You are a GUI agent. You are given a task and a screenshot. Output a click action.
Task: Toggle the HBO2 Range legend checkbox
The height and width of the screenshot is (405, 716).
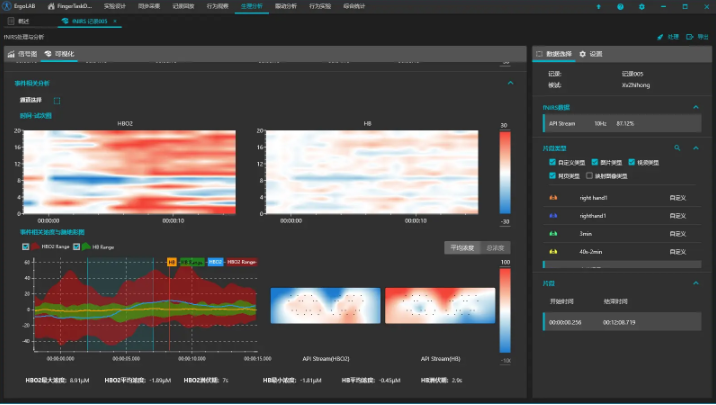[x=27, y=245]
